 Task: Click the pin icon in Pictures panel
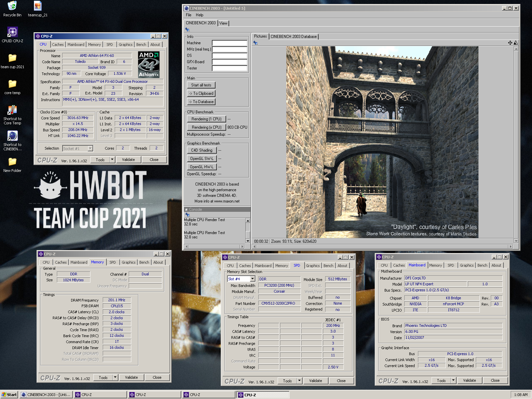255,43
